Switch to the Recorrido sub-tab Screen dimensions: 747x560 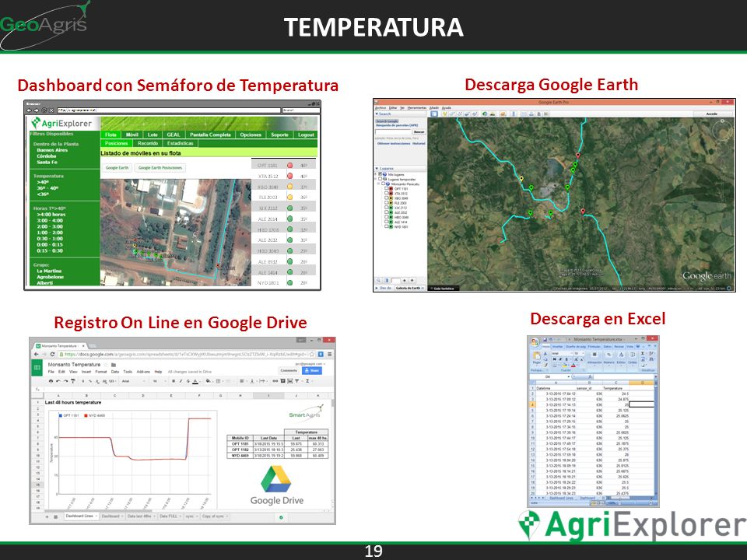click(148, 143)
